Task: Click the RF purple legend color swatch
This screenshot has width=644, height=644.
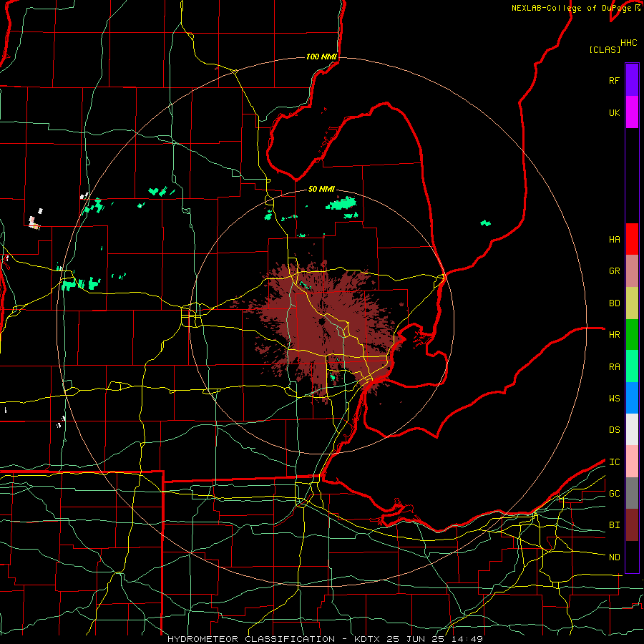Action: tap(632, 80)
